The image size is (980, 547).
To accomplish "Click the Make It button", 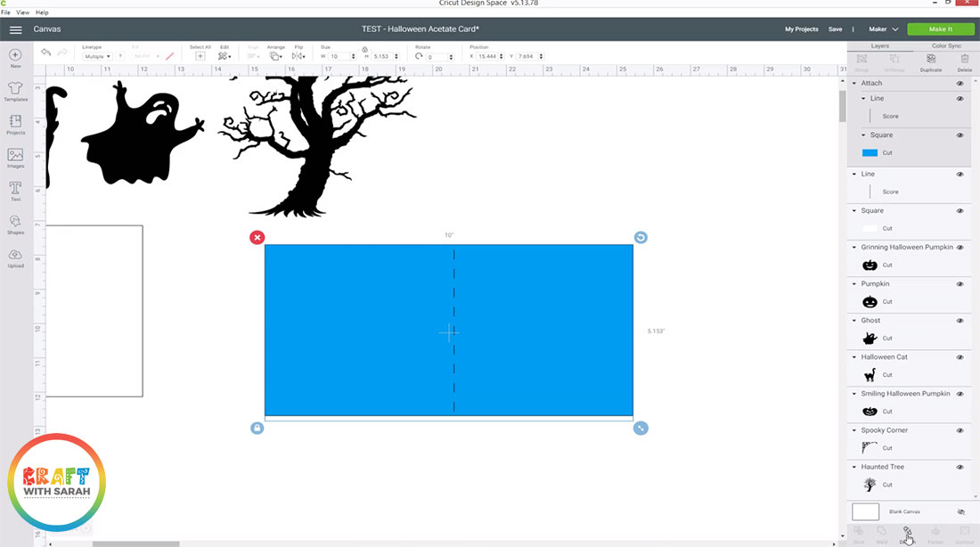I will pos(941,29).
